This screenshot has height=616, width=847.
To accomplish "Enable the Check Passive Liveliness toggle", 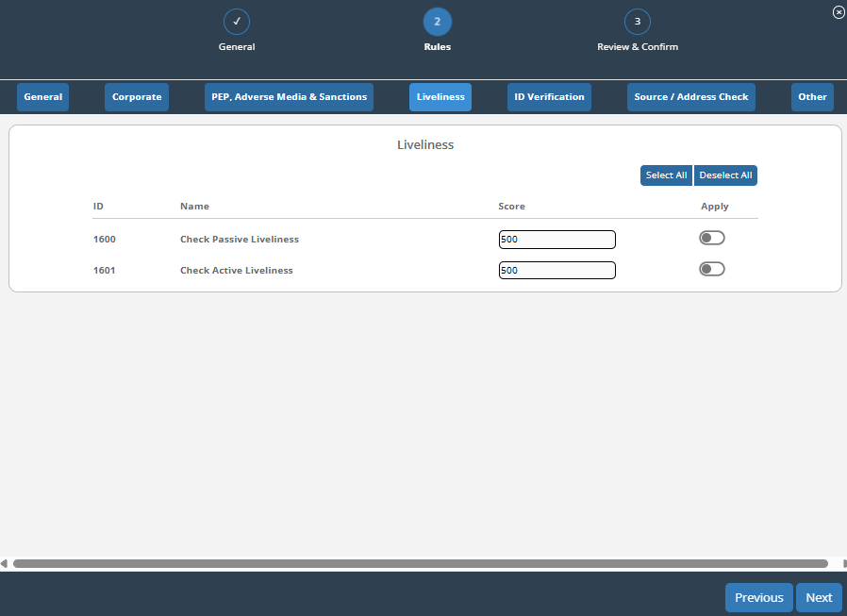I will (712, 238).
